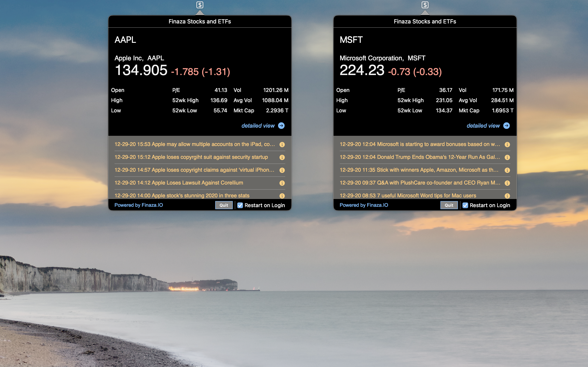Click info icon for Microsoft award bonuses headline

point(507,144)
